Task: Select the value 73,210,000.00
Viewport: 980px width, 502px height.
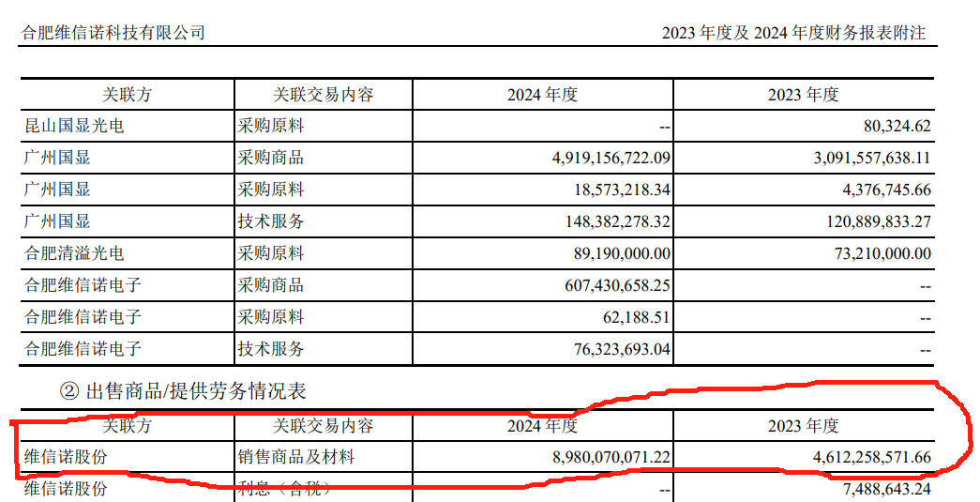Action: [x=883, y=253]
